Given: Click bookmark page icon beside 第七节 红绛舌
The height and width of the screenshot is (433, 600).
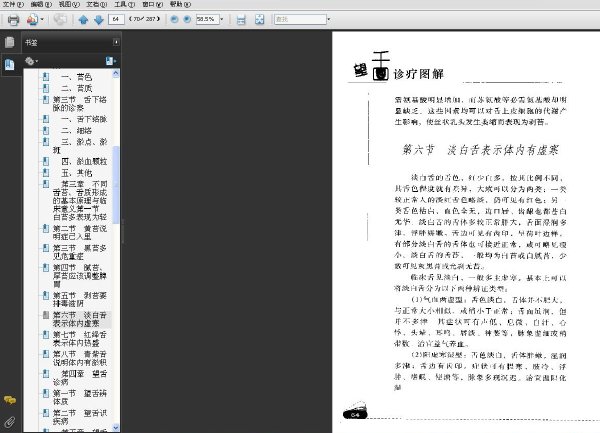Looking at the screenshot, I should (x=46, y=334).
